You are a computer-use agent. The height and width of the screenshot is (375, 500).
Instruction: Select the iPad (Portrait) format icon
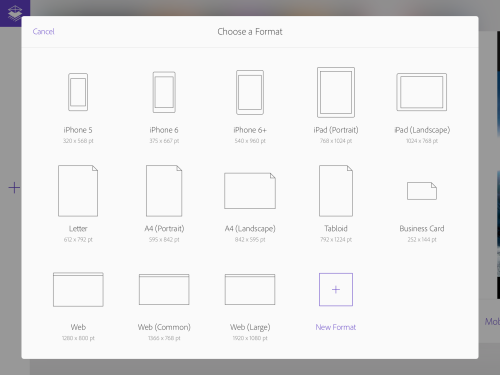(336, 92)
